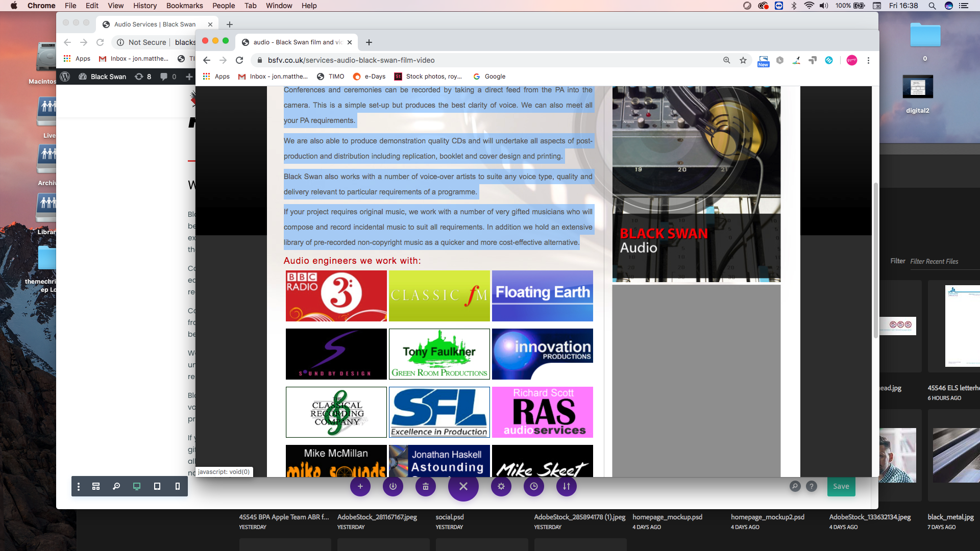The width and height of the screenshot is (980, 551).
Task: Click the Tony Faulkner Green Room logo
Action: (x=439, y=354)
